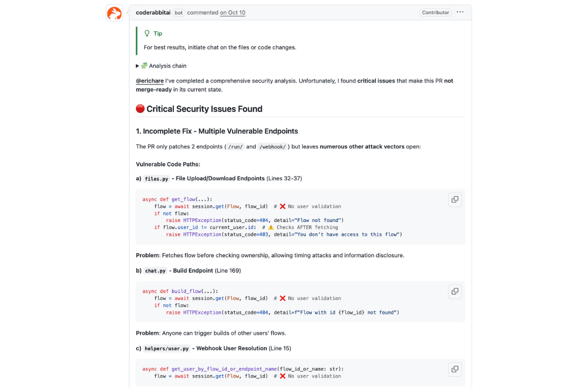
Task: Click the /run/ inline code snippet
Action: (236, 147)
